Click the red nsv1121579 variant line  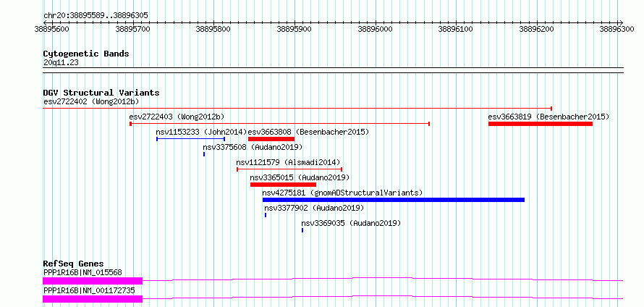pyautogui.click(x=289, y=169)
